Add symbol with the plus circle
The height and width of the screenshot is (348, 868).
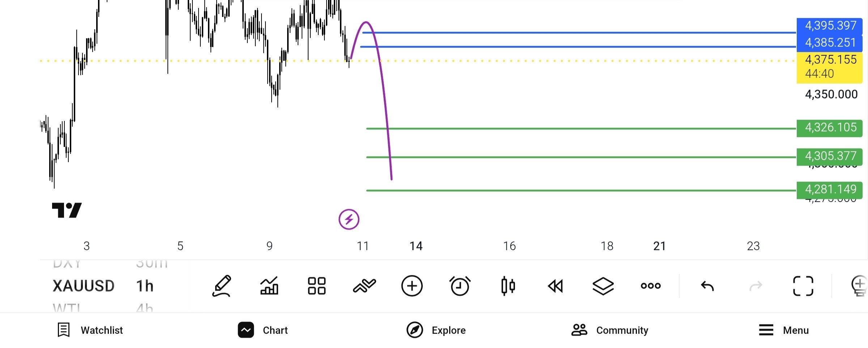point(412,286)
